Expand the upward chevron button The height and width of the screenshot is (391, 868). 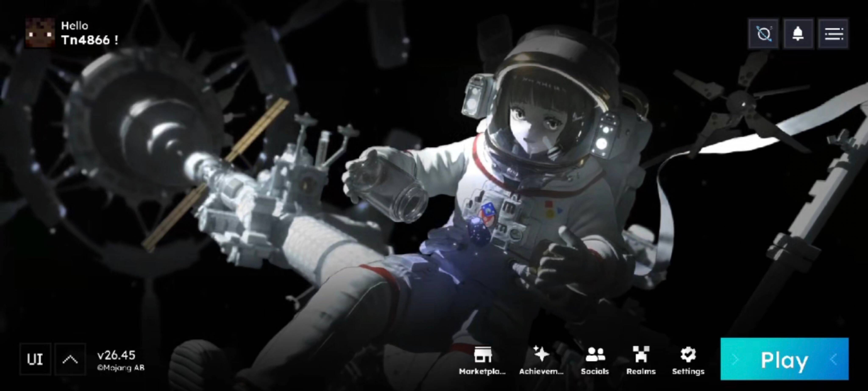pyautogui.click(x=70, y=359)
